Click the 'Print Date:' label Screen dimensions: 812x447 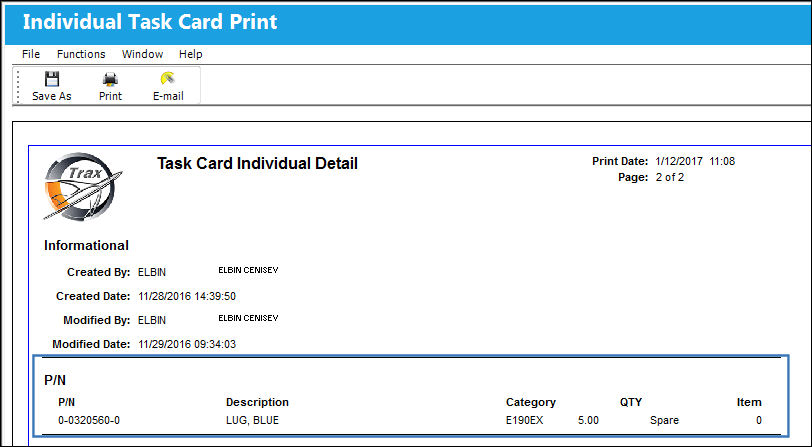620,161
